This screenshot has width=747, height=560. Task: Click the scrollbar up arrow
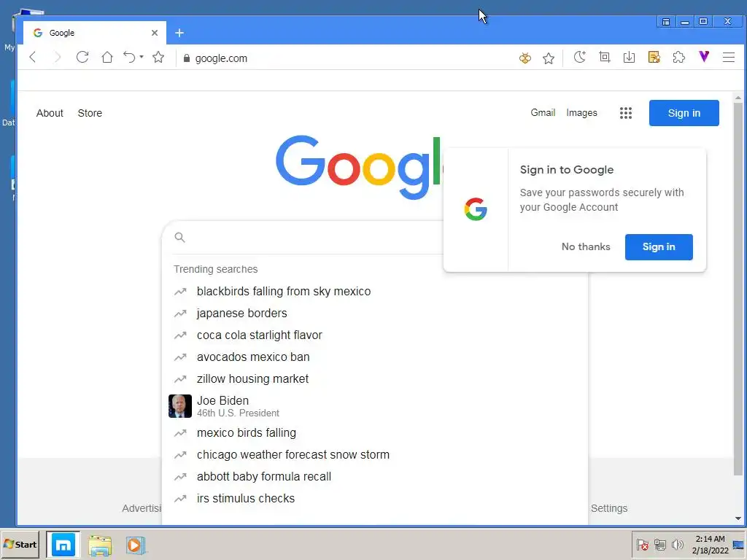point(738,98)
